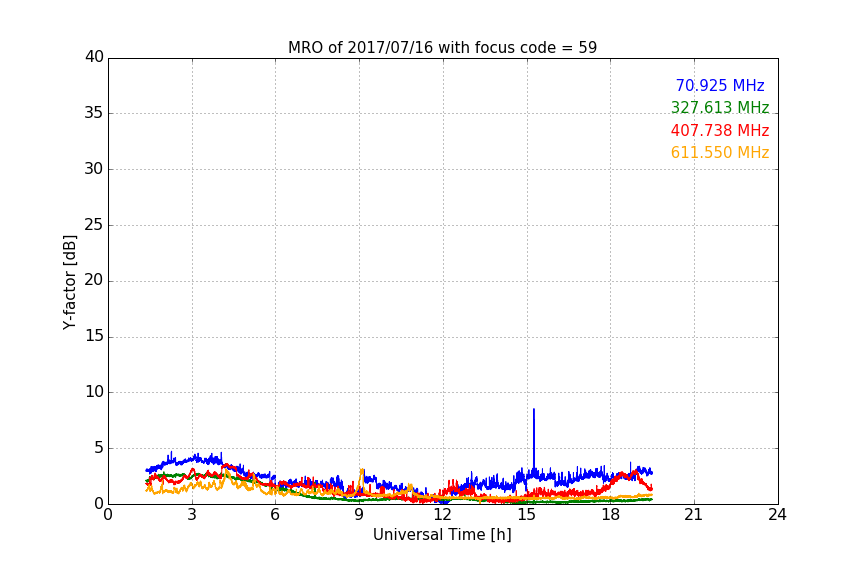This screenshot has height=576, width=864.
Task: Click the y-axis tick value '35'
Action: pos(94,113)
